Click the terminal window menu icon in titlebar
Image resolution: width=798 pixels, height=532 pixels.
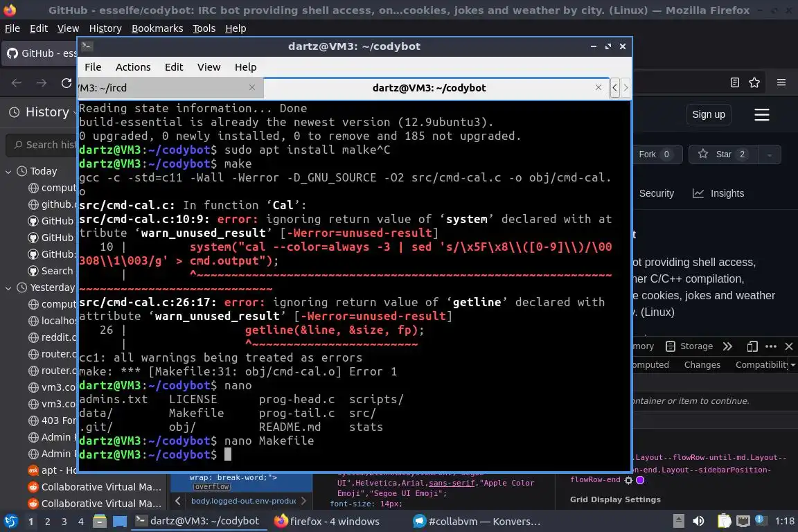pyautogui.click(x=87, y=46)
